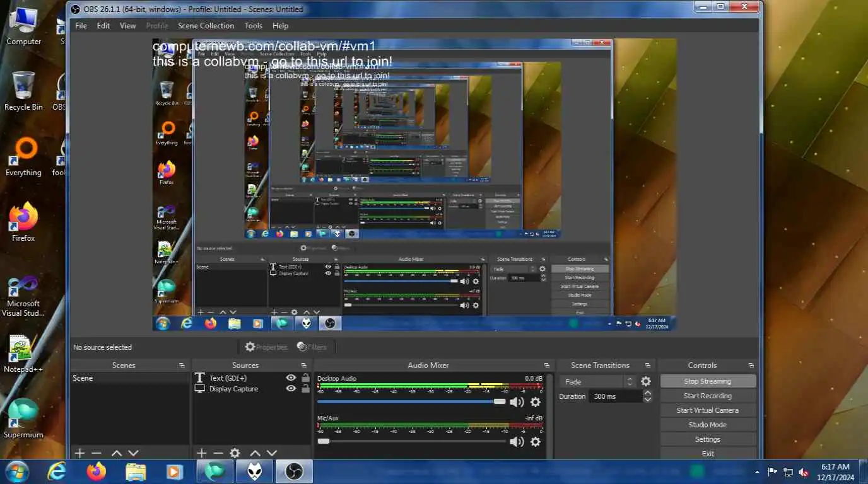Open foobar2000 alien icon in taskbar

[x=254, y=471]
